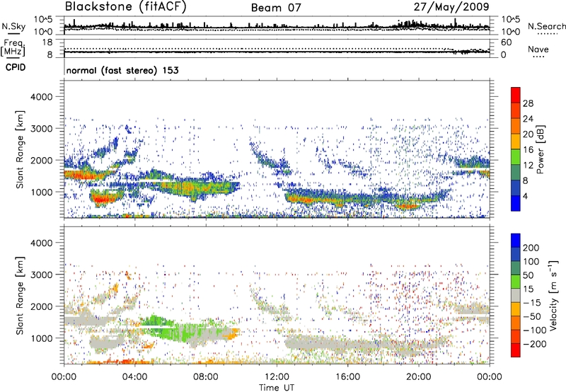This screenshot has height=392, width=566.
Task: Click the 'Freq. [MHz]' axis label
Action: [13, 47]
